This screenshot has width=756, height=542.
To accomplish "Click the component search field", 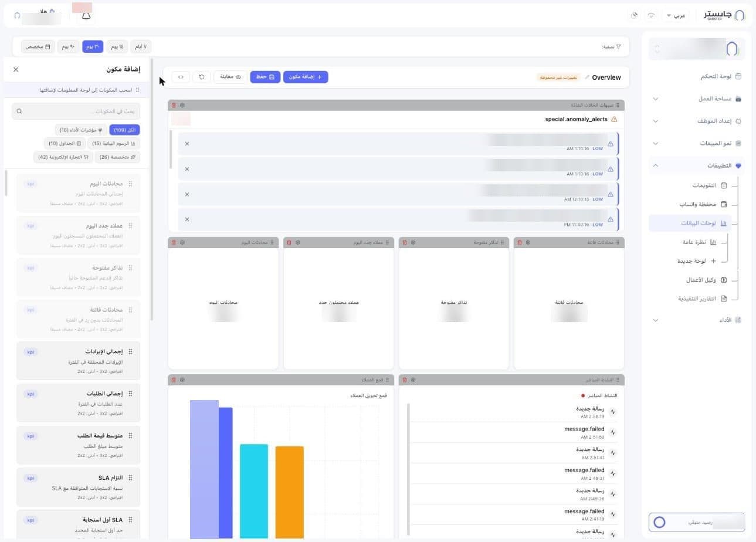I will click(76, 111).
